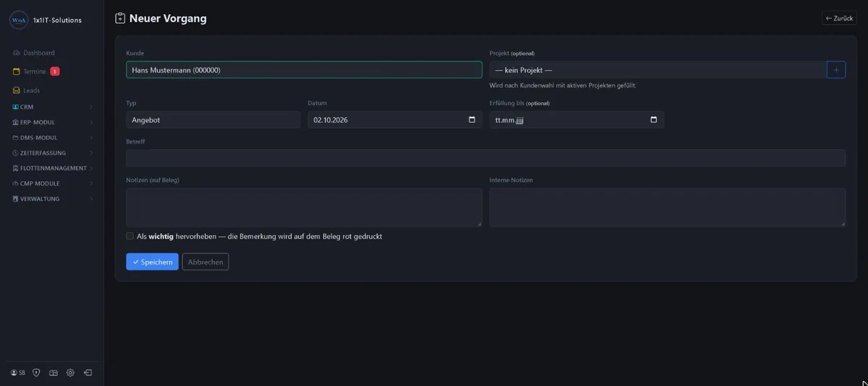Open the SB user profile
The image size is (868, 386).
pyautogui.click(x=18, y=373)
